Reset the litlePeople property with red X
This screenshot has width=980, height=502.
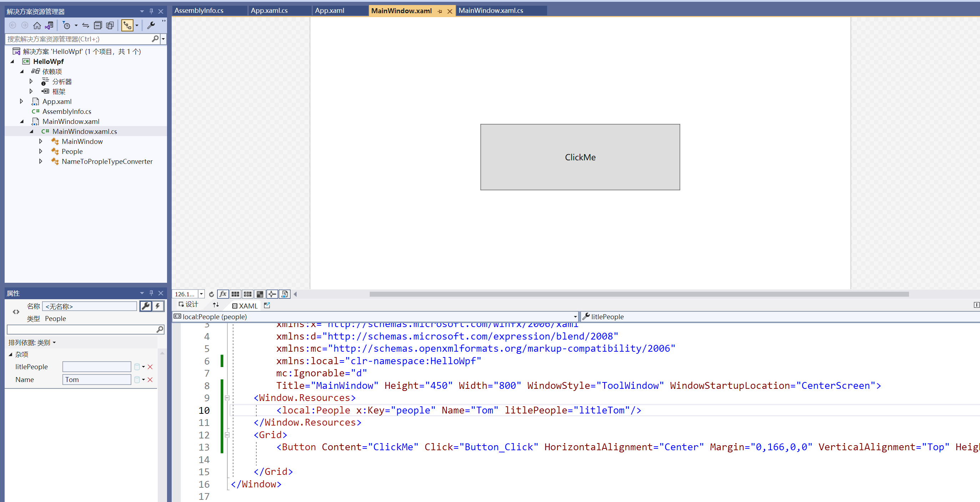150,367
